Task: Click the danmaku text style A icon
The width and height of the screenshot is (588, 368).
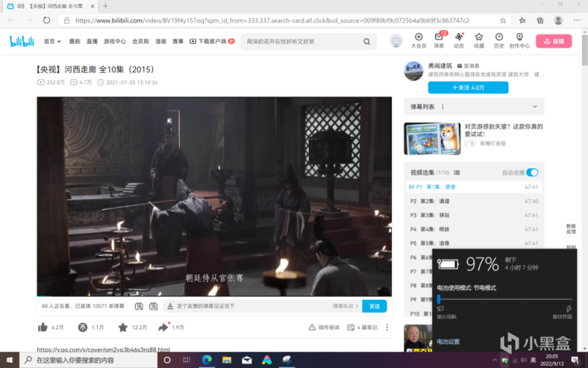Action: tap(170, 306)
